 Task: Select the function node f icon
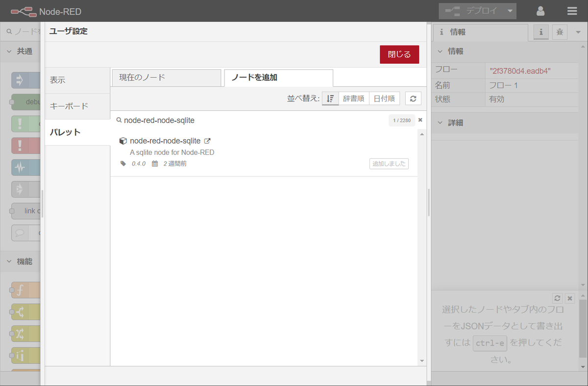pos(20,290)
